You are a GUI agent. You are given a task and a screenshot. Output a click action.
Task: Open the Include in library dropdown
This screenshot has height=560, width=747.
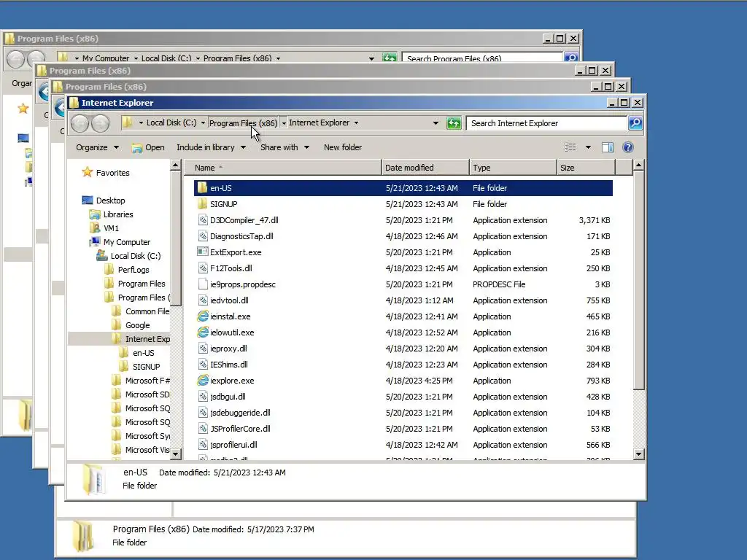(x=211, y=147)
